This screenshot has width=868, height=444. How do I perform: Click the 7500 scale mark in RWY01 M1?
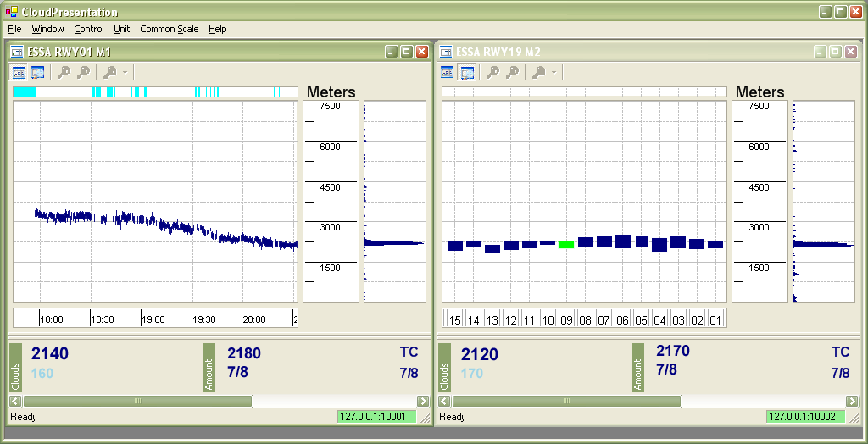tap(331, 106)
